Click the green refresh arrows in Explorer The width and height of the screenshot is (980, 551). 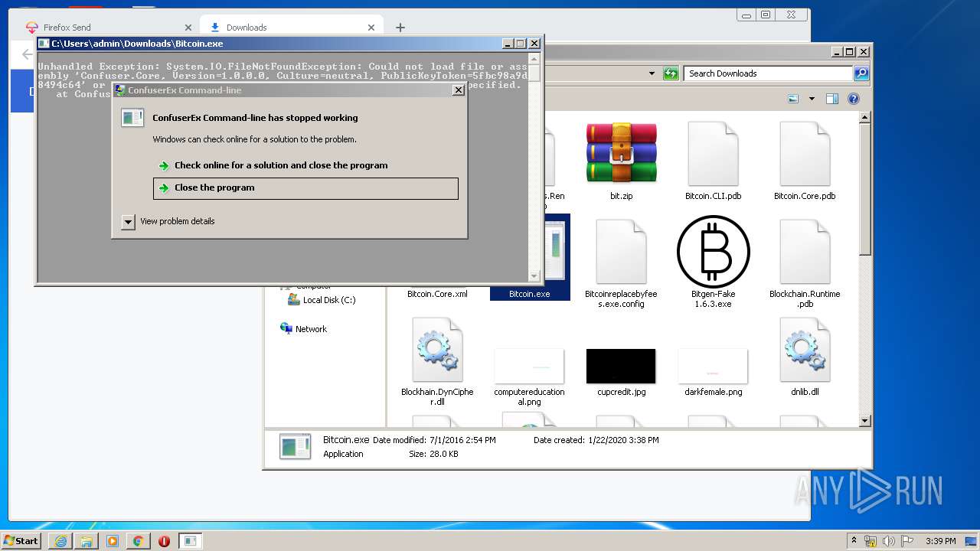tap(671, 73)
